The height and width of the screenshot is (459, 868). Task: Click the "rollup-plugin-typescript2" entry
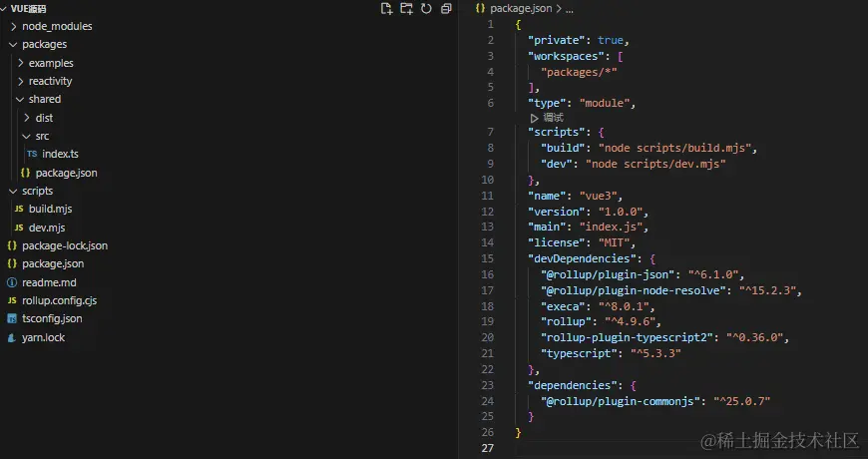click(628, 337)
